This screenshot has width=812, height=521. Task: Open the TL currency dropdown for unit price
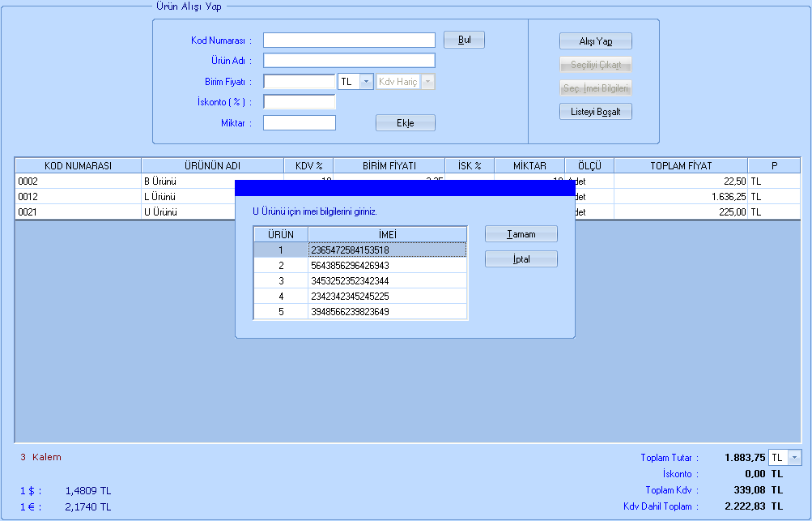coord(366,82)
